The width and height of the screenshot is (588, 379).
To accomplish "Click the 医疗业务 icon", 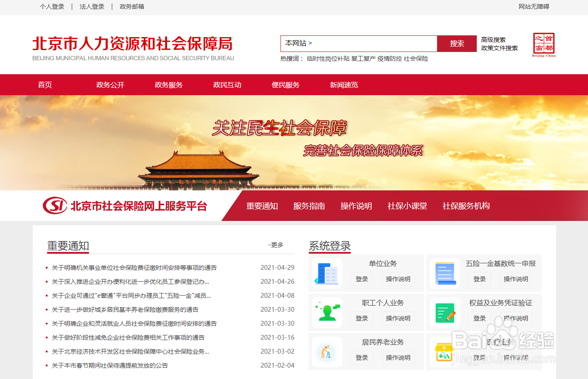I will [x=444, y=351].
